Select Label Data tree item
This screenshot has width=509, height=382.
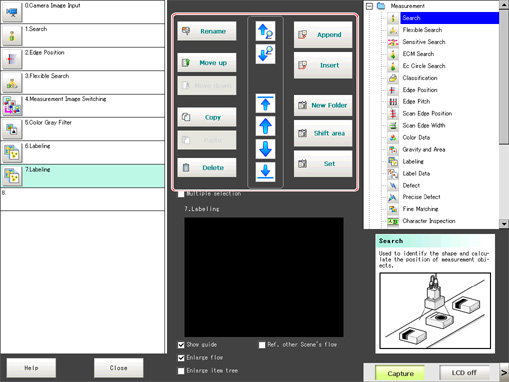coord(416,174)
